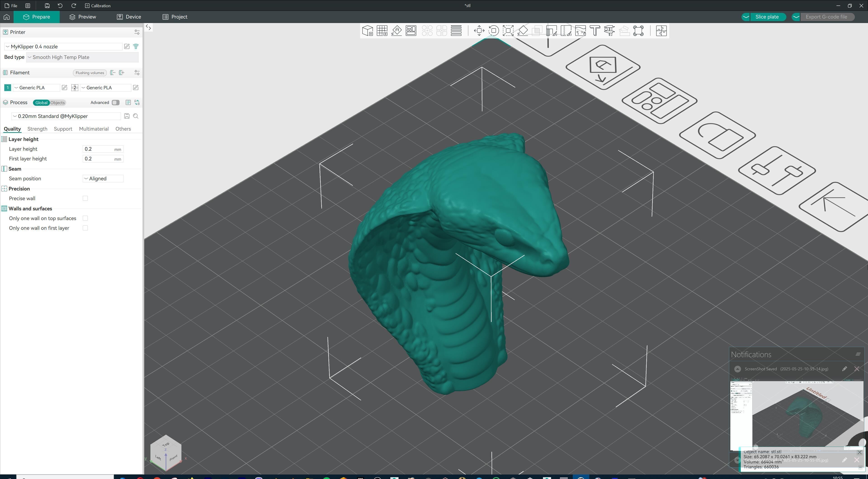Open filament section settings sliders icon

[137, 73]
